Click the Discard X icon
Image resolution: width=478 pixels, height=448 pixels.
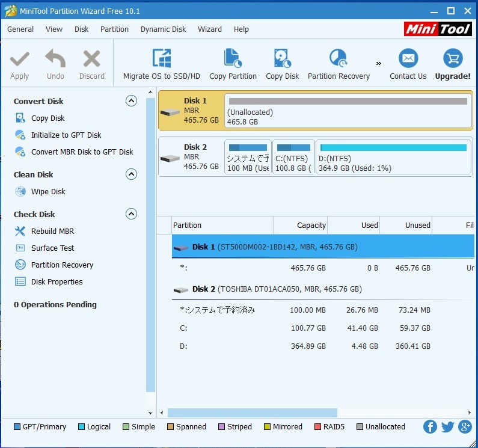pyautogui.click(x=92, y=58)
